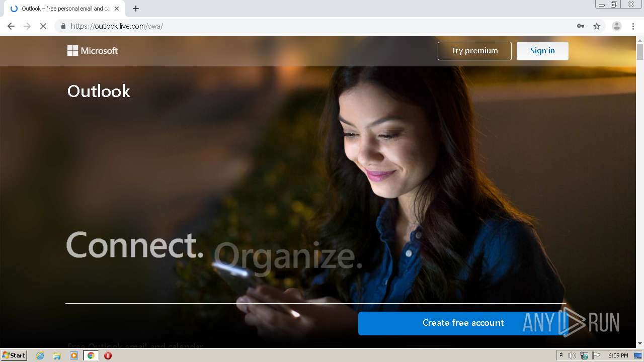
Task: Open the Windows Start menu
Action: click(14, 355)
